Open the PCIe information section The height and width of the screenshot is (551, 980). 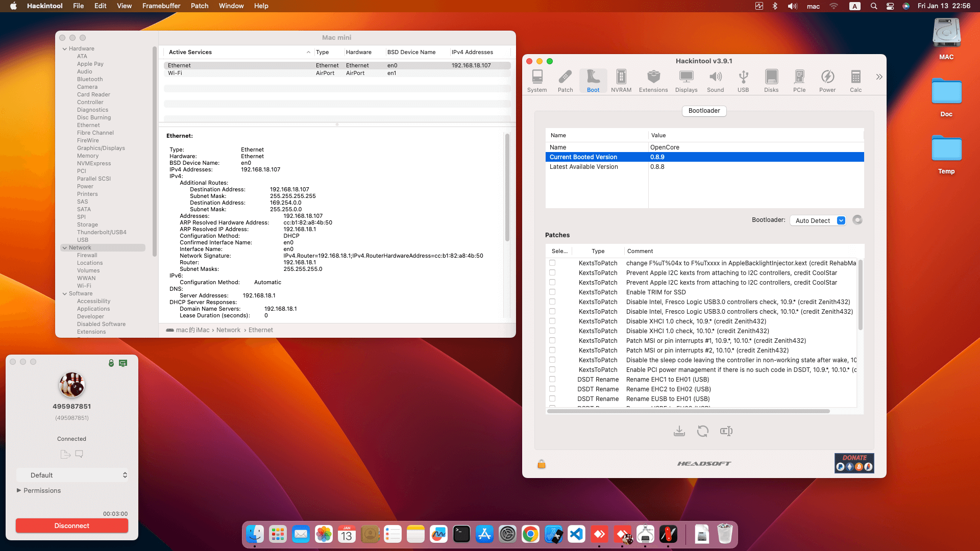[799, 80]
